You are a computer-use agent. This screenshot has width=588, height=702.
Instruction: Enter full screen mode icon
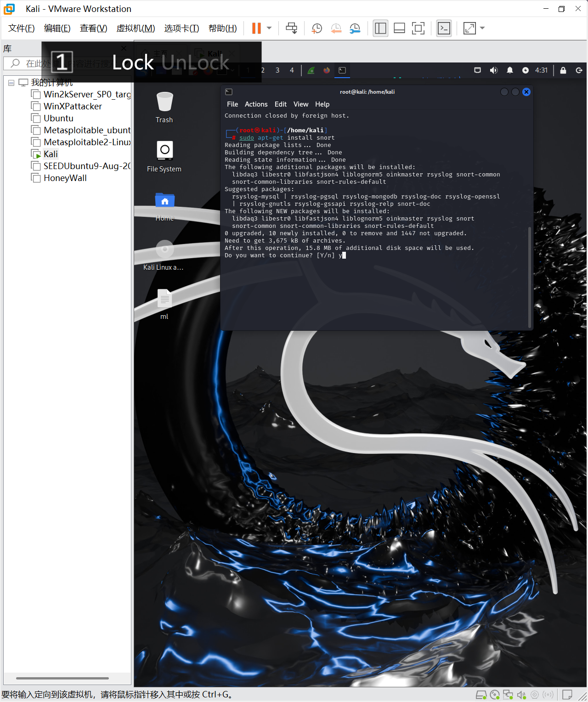(418, 28)
